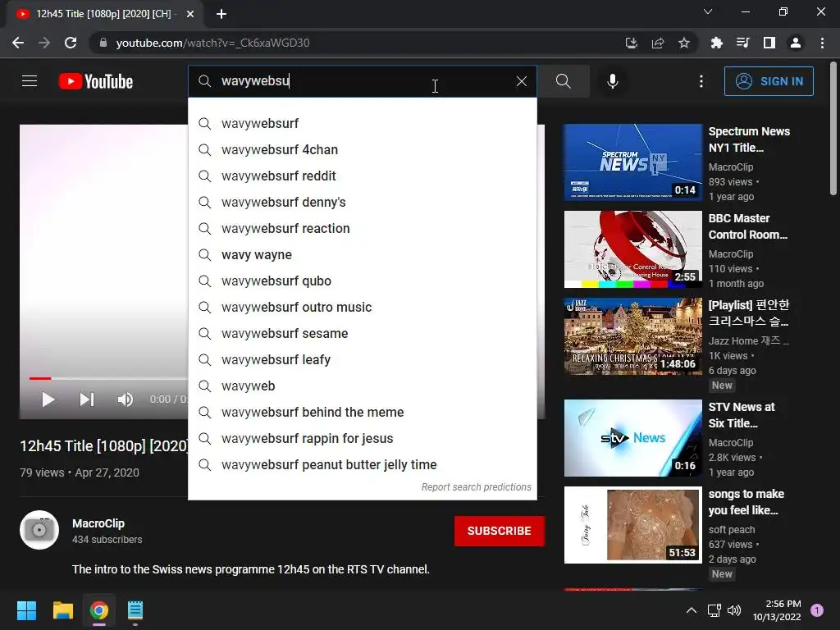Open Notepad app in taskbar
Image resolution: width=840 pixels, height=630 pixels.
point(135,610)
